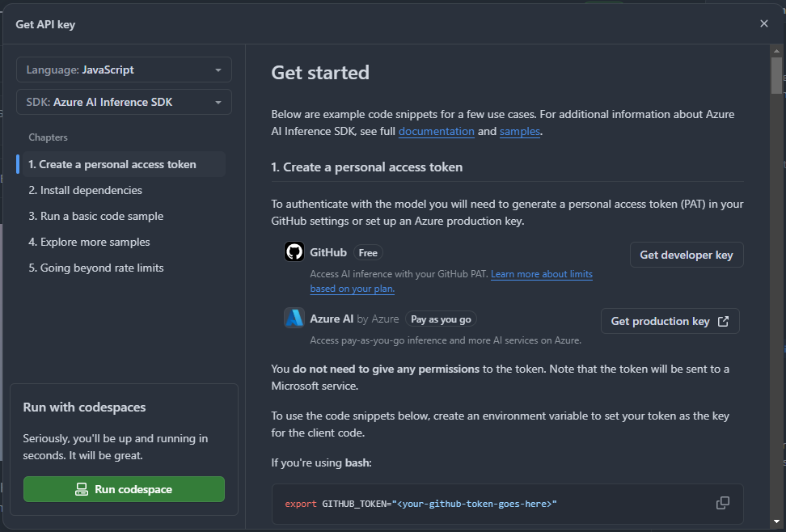Jump to Install dependencies chapter
786x532 pixels.
click(x=85, y=190)
